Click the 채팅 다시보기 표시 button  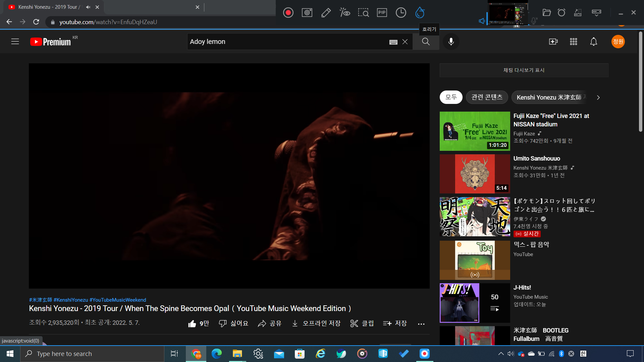524,70
